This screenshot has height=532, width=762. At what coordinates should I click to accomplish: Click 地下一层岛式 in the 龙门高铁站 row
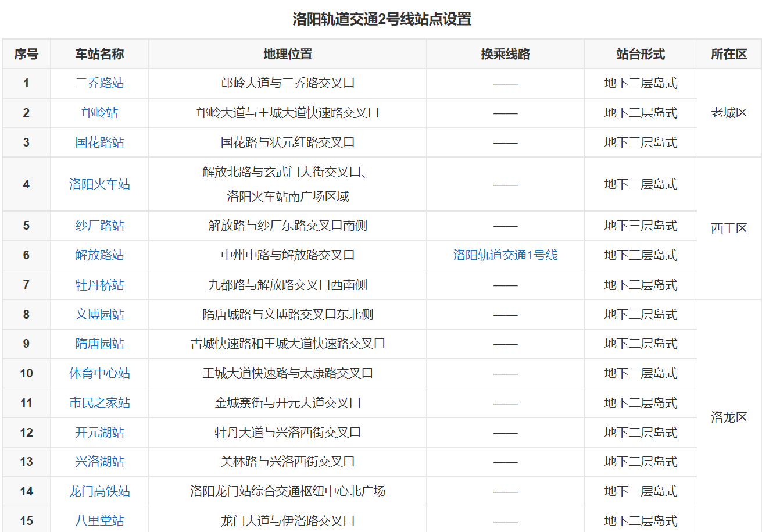pyautogui.click(x=641, y=491)
